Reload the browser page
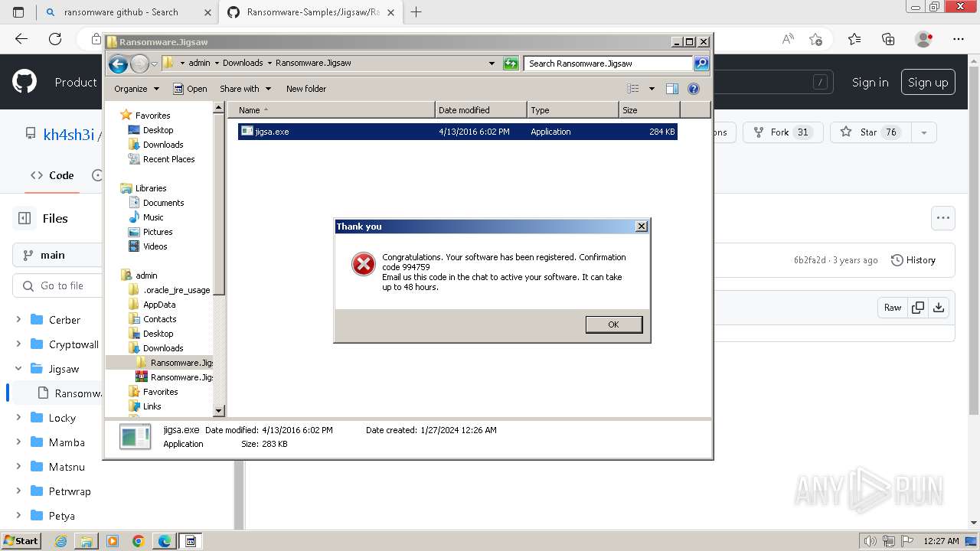980x551 pixels. point(55,39)
